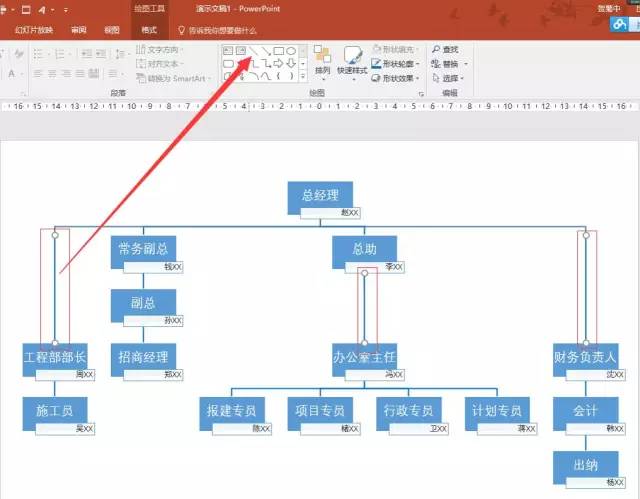Select the Vertical Text Box shape
The width and height of the screenshot is (640, 499).
241,51
